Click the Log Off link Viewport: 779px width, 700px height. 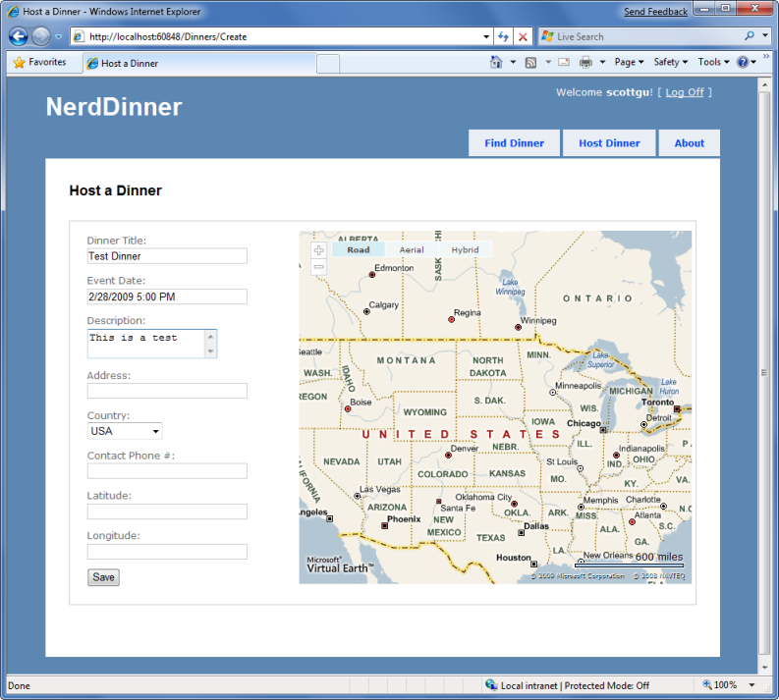click(685, 92)
